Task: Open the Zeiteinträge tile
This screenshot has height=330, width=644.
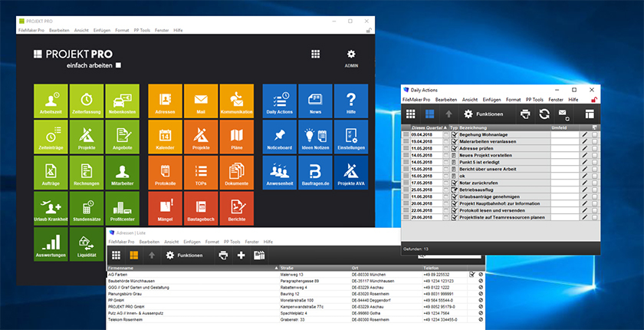Action: 51,137
